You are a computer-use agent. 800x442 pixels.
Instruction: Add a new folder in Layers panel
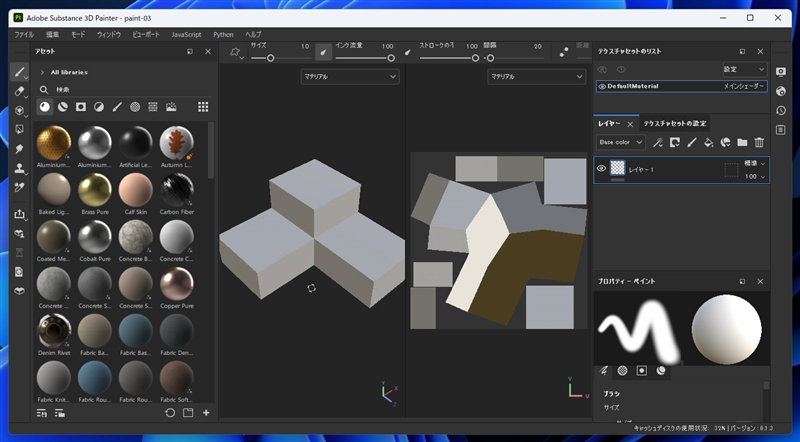(741, 143)
